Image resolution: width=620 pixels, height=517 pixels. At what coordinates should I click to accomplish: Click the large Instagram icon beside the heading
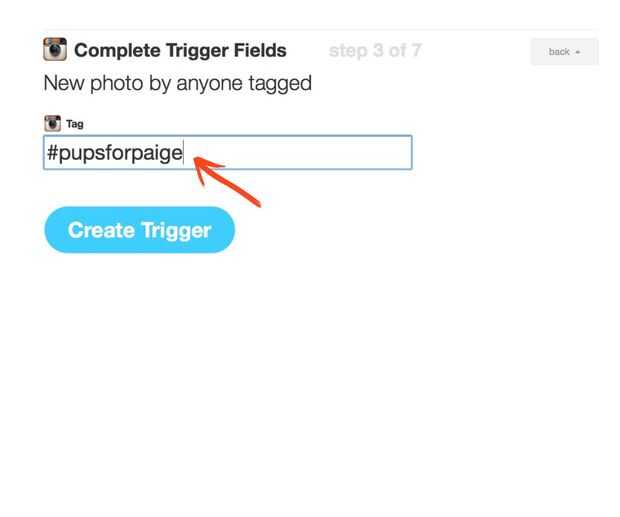55,49
